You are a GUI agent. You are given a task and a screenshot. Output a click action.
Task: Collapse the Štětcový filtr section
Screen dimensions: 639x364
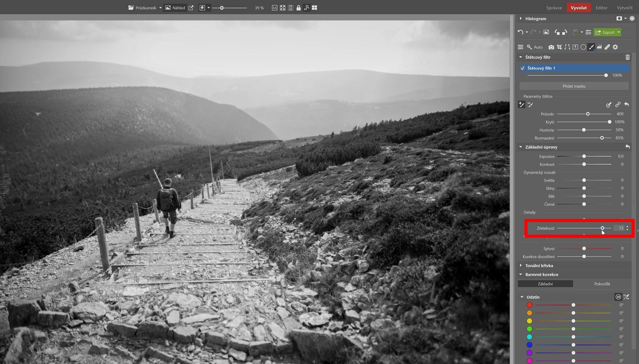pos(520,57)
